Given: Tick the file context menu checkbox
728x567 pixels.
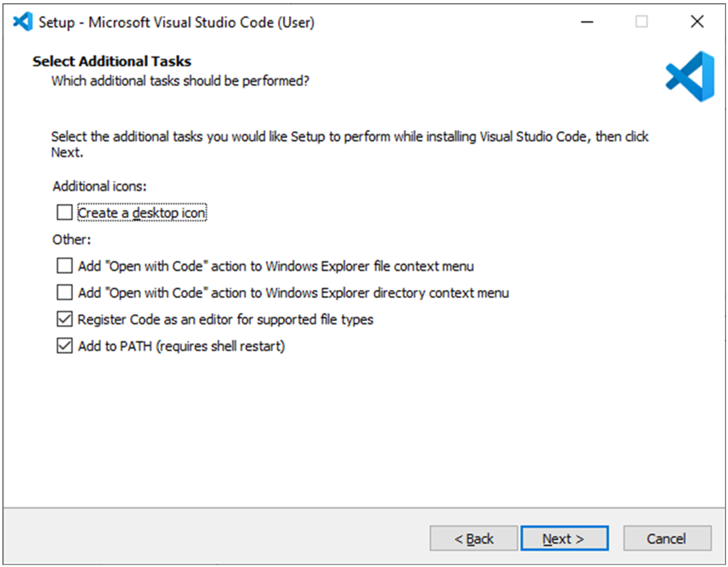Looking at the screenshot, I should pyautogui.click(x=65, y=266).
